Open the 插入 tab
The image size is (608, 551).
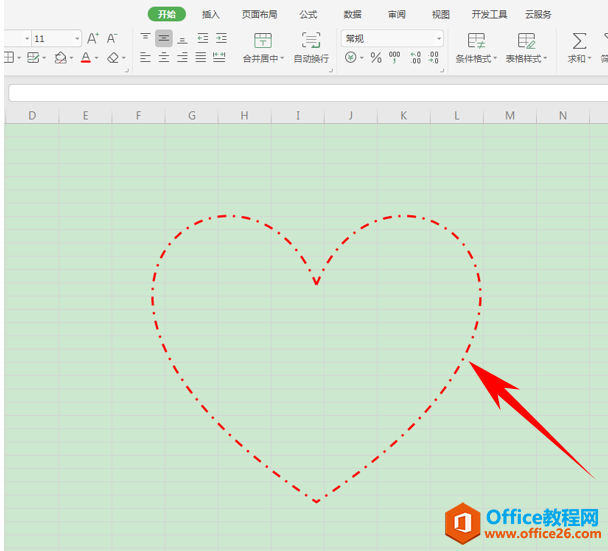coord(211,15)
